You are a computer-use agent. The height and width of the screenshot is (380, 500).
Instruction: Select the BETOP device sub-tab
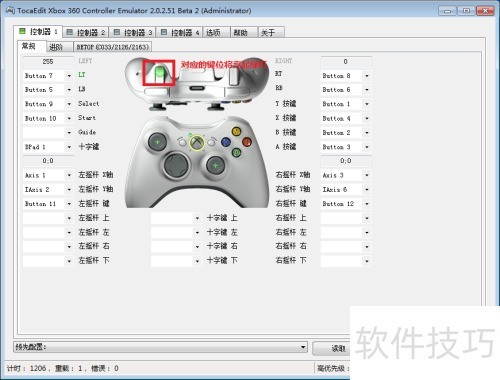(112, 47)
